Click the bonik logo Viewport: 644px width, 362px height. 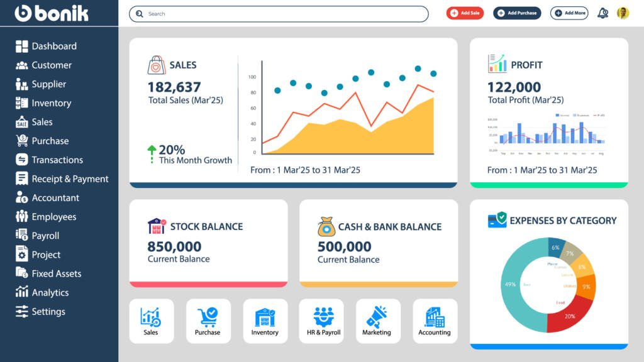click(x=52, y=13)
